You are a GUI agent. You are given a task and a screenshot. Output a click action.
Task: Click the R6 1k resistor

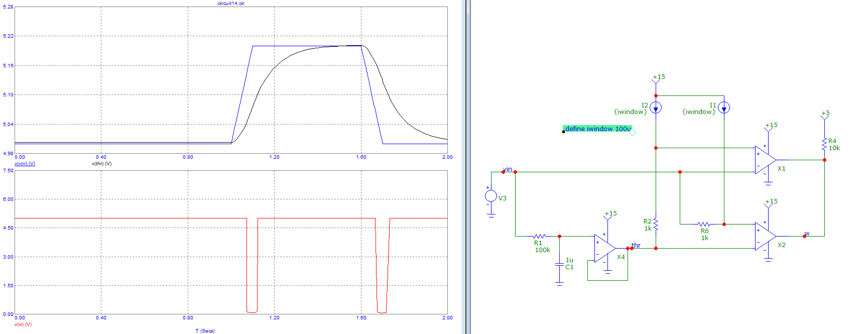[704, 224]
